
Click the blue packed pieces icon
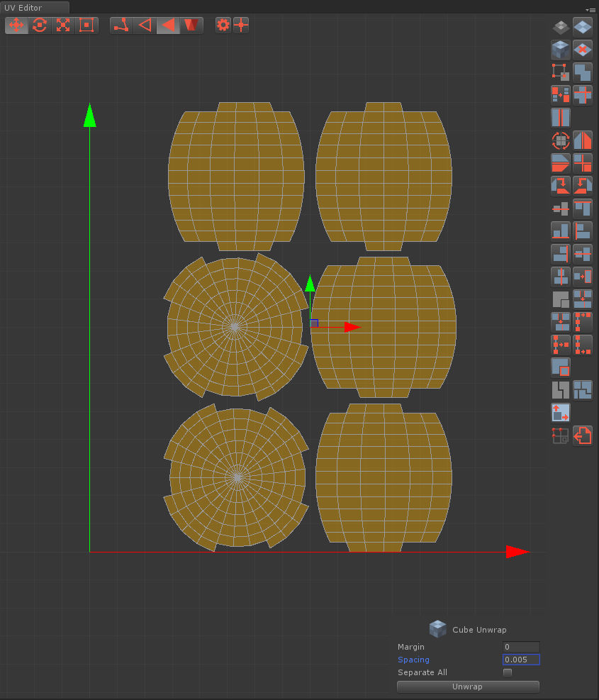coord(583,390)
